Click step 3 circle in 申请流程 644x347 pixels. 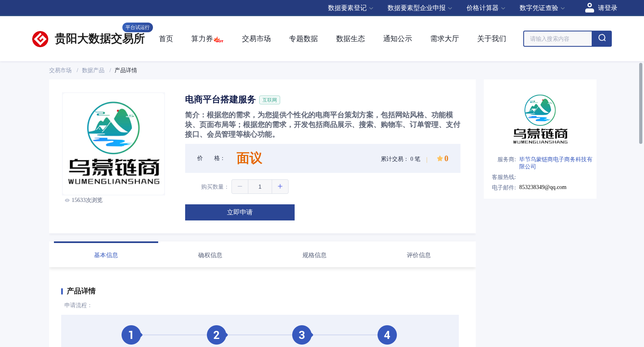[x=302, y=335]
